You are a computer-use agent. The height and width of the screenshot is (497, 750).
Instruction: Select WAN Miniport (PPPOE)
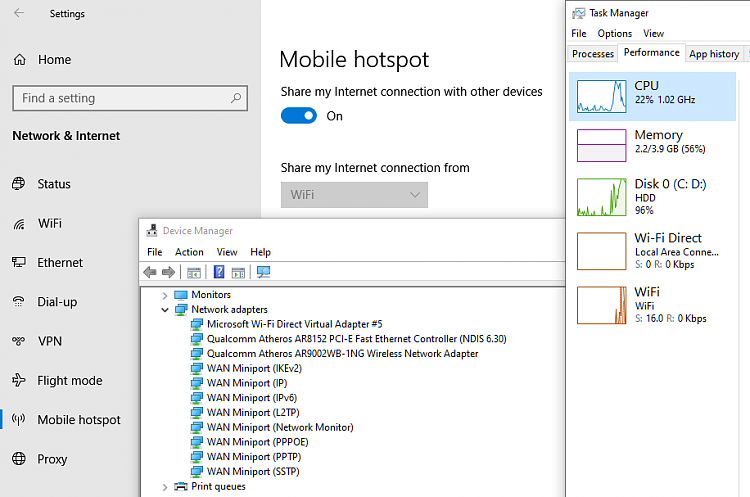click(257, 442)
